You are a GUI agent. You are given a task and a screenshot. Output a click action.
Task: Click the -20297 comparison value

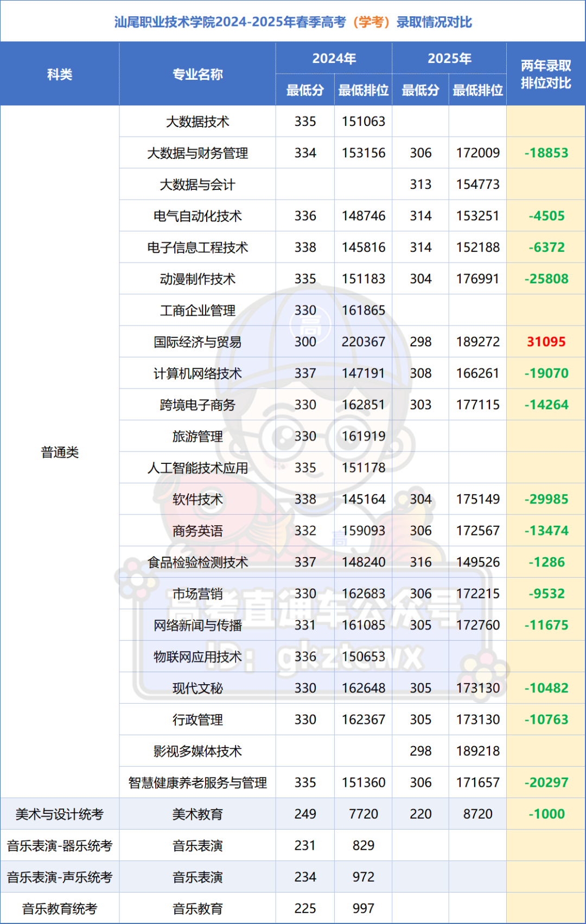(546, 782)
